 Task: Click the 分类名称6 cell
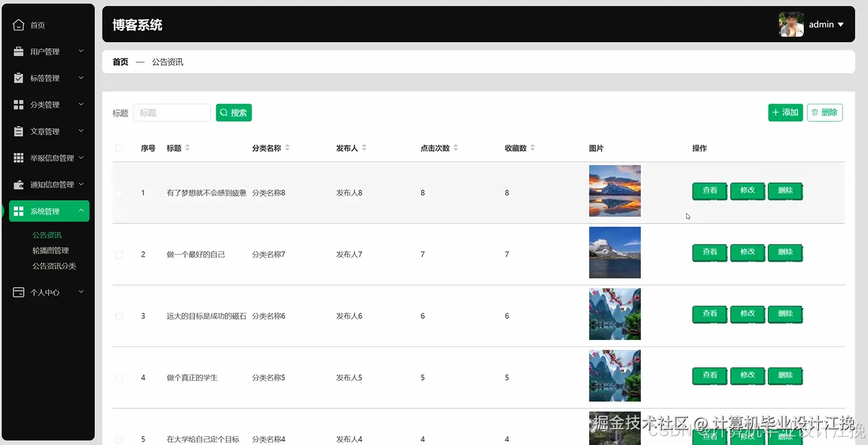click(269, 316)
